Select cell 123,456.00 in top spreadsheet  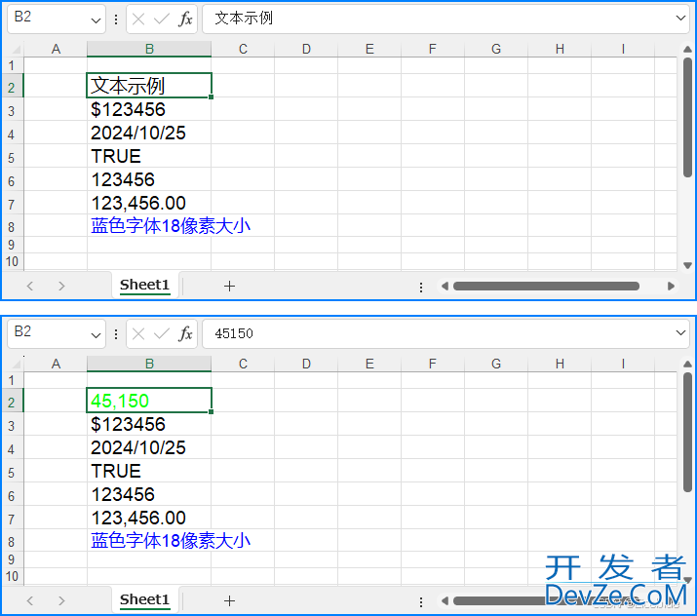coord(149,203)
